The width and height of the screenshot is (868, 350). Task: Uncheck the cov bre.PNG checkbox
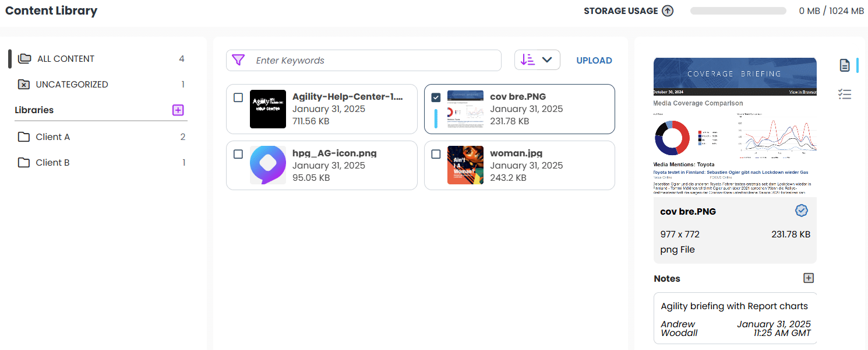click(x=436, y=97)
